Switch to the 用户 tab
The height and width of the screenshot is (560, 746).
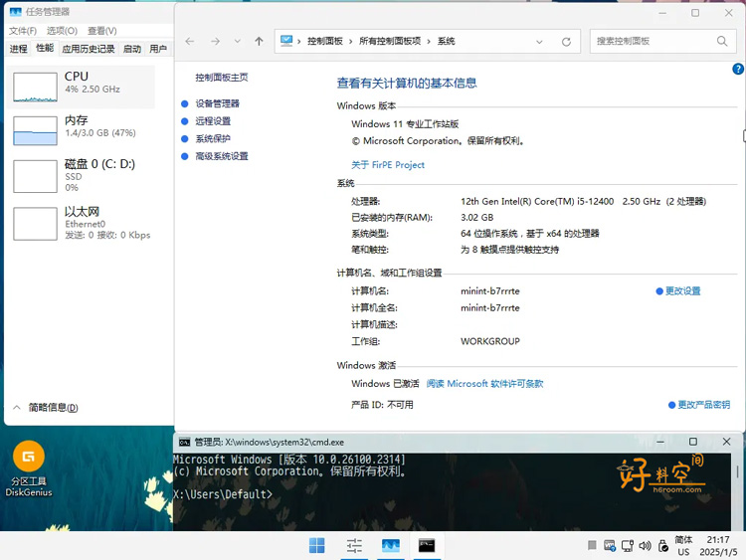point(158,49)
